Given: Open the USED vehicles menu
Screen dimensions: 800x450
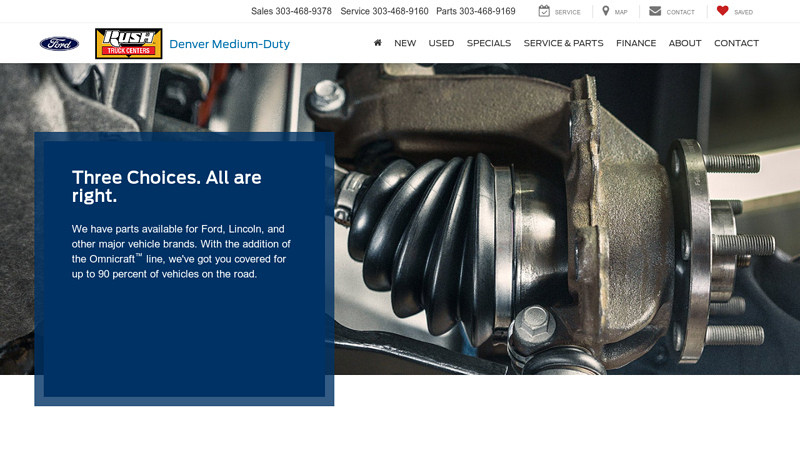Looking at the screenshot, I should 441,43.
